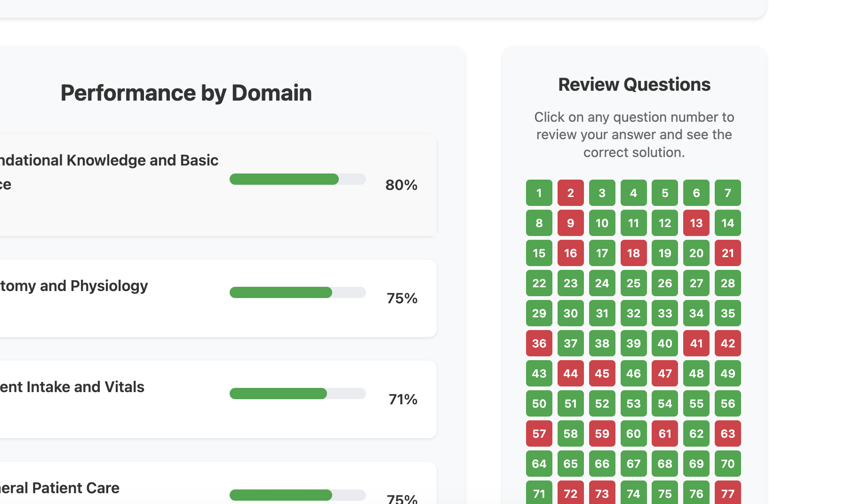862x504 pixels.
Task: Review incorrect question 2
Action: pyautogui.click(x=570, y=193)
